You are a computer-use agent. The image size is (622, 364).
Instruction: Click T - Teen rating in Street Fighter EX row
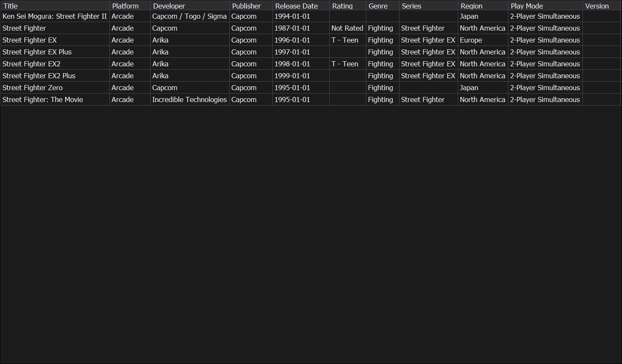click(x=348, y=40)
